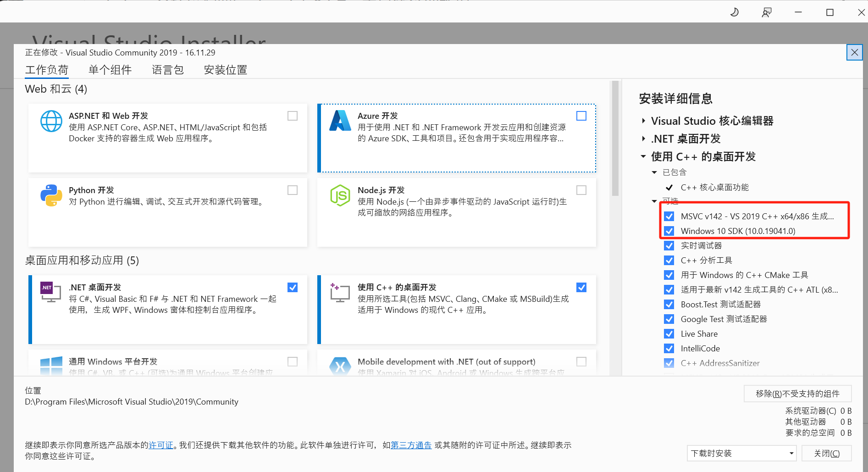
Task: Uncheck the C++ 分析工具 component
Action: (669, 260)
